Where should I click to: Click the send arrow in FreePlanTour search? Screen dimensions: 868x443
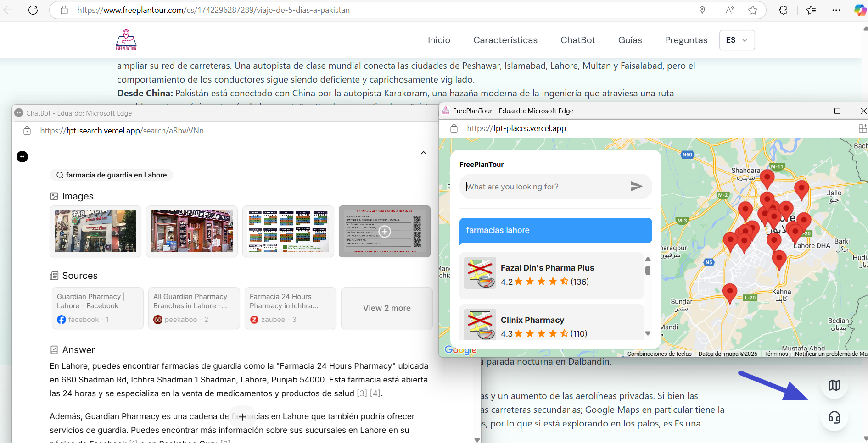pyautogui.click(x=636, y=186)
